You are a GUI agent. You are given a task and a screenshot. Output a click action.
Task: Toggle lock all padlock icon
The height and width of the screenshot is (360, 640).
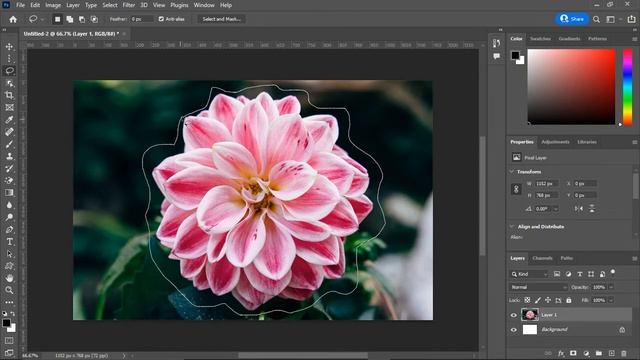click(569, 300)
